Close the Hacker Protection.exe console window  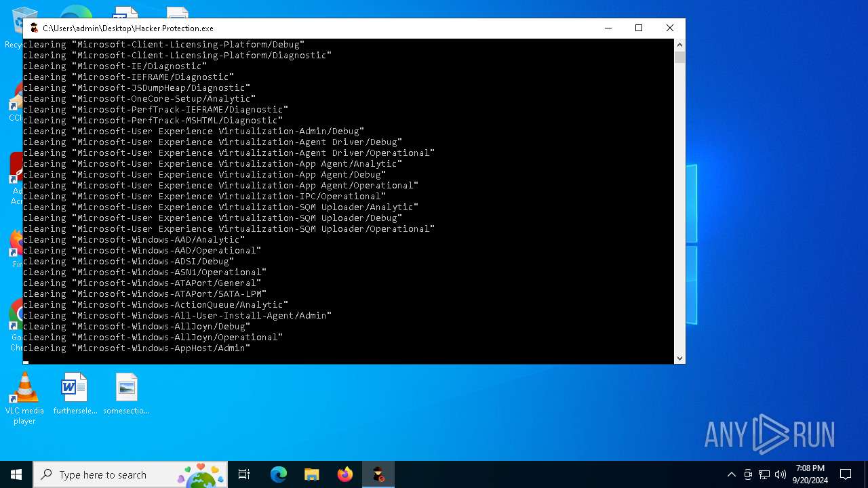point(670,28)
